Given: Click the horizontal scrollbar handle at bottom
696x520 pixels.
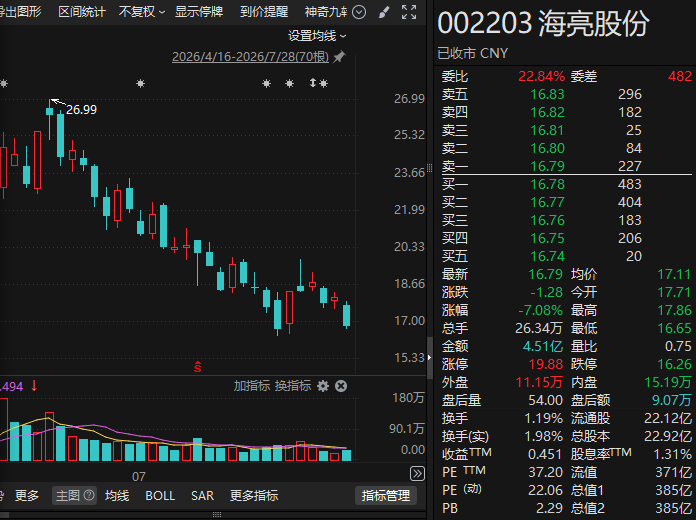Looking at the screenshot, I should coord(217,515).
